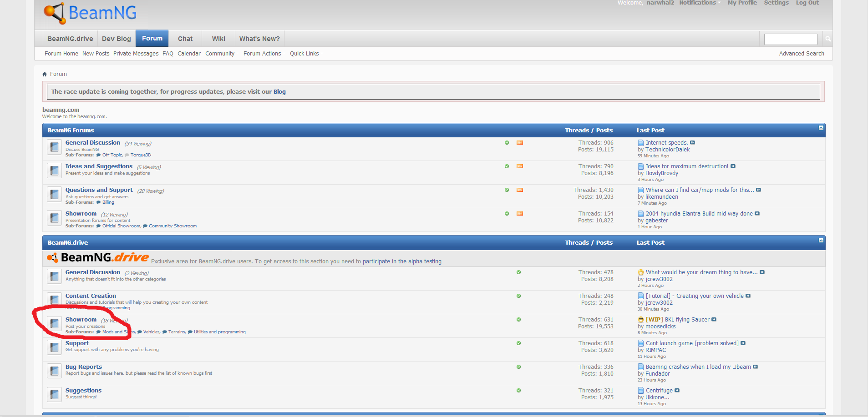
Task: Click Ideas and Suggestions forum status icon
Action: point(54,171)
